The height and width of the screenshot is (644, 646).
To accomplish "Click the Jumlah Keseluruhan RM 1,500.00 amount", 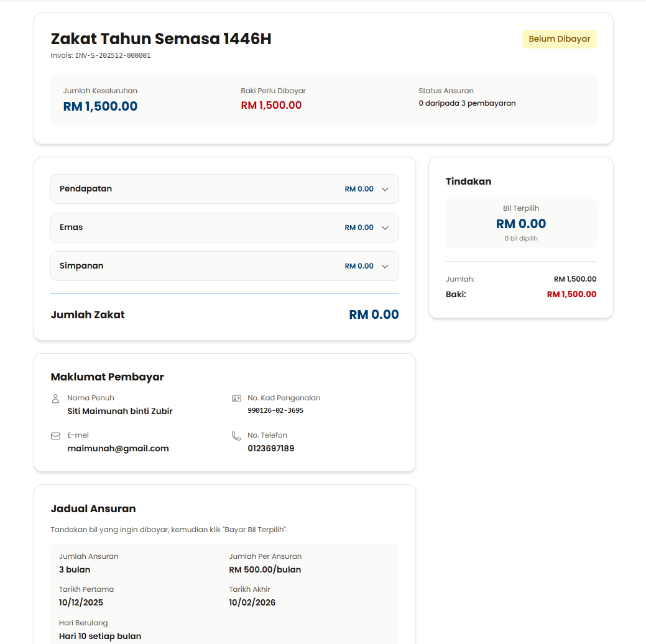I will pyautogui.click(x=100, y=106).
